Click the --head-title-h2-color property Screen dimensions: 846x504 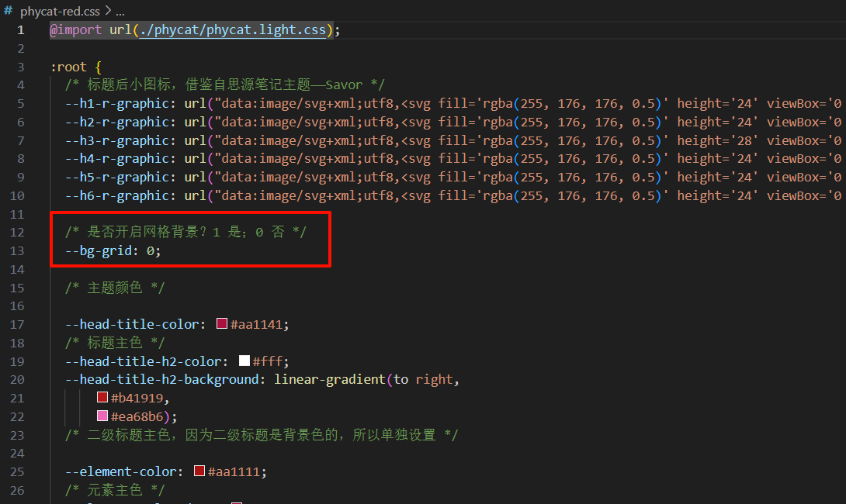pyautogui.click(x=143, y=361)
